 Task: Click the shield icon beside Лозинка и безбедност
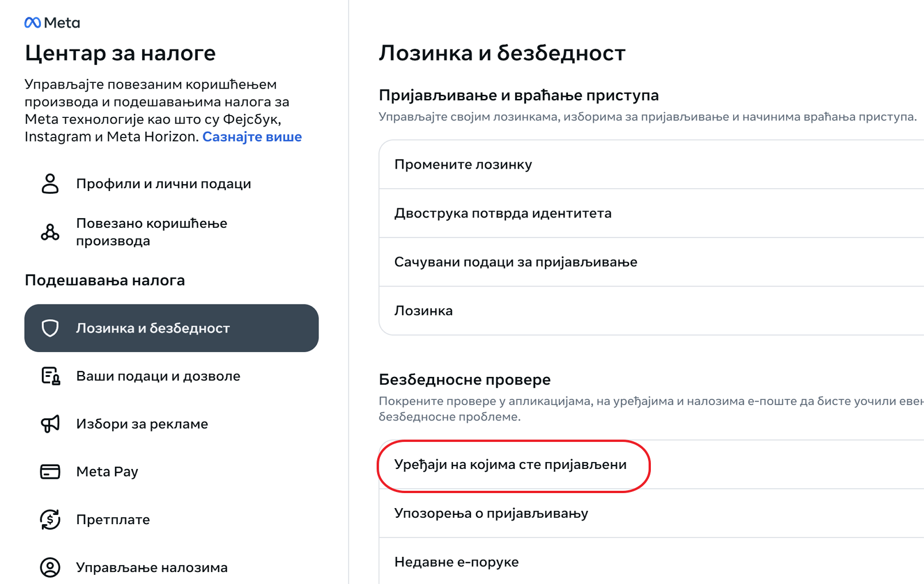coord(50,328)
